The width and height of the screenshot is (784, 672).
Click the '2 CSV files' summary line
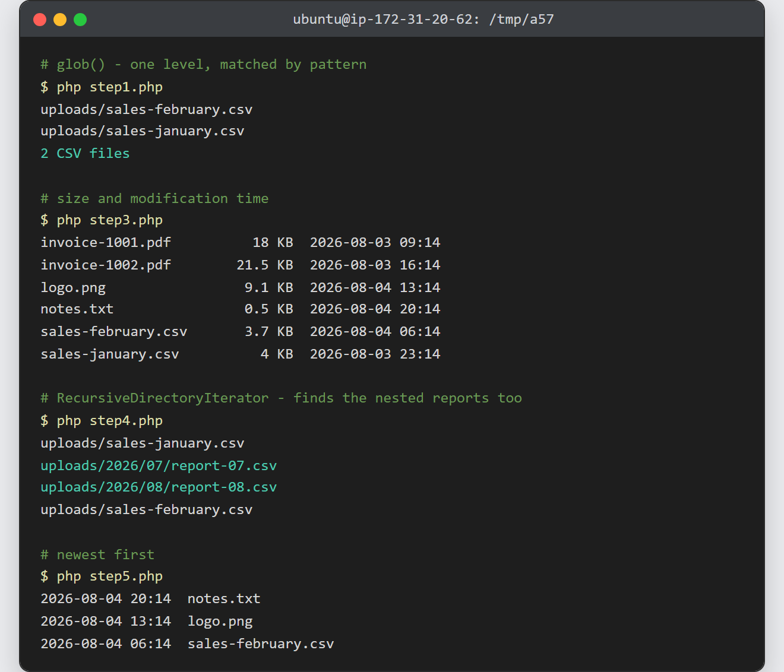(x=85, y=153)
